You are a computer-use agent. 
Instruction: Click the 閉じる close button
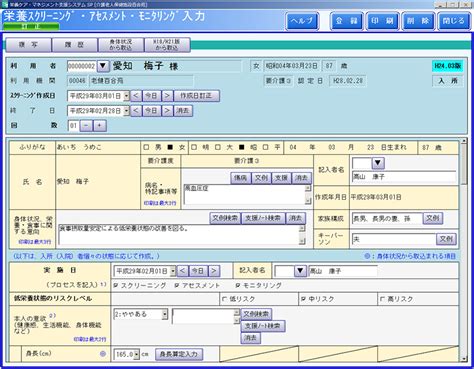(453, 21)
